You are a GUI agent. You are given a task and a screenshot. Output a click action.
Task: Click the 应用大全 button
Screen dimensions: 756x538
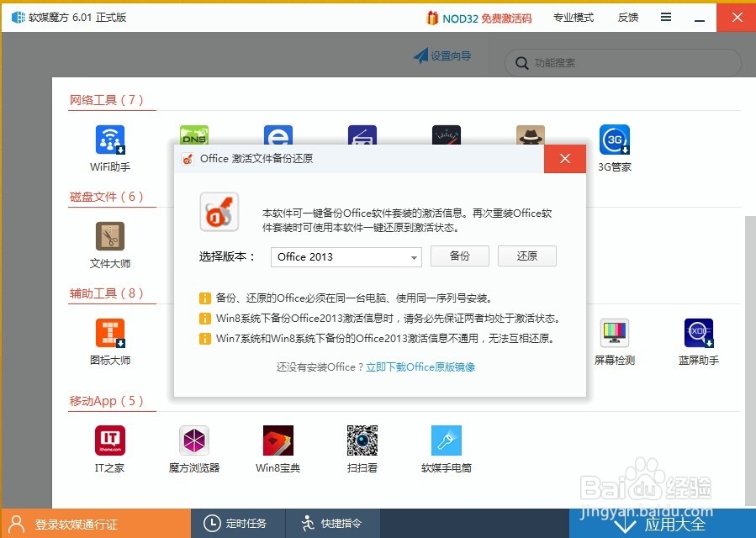[x=663, y=524]
